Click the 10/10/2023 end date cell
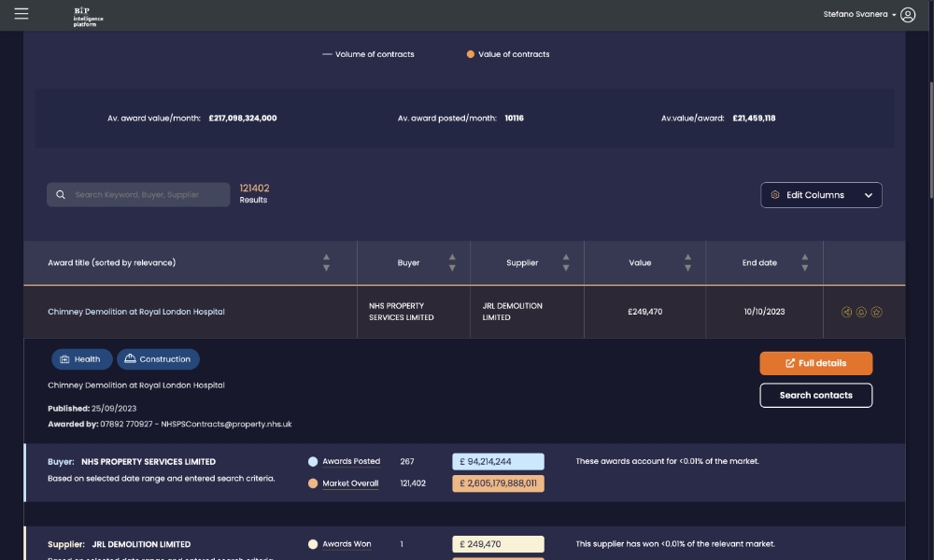This screenshot has width=934, height=560. (x=764, y=312)
